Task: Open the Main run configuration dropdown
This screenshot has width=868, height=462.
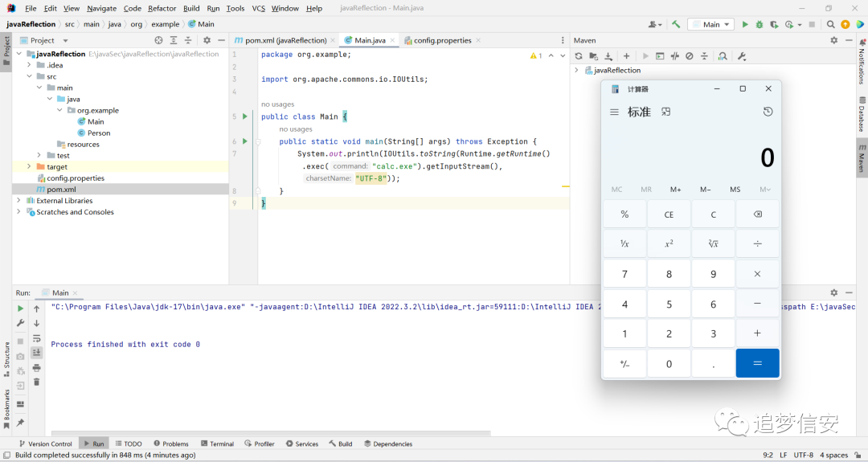Action: pos(711,24)
